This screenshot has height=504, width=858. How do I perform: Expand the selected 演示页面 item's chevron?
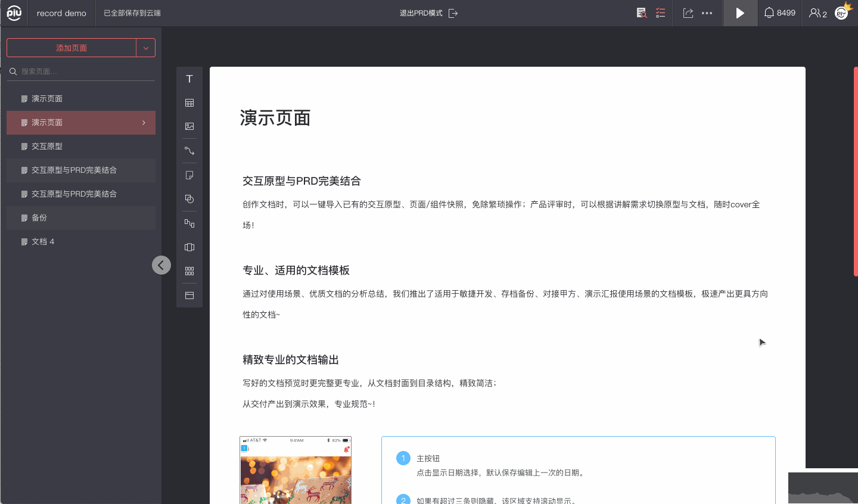[143, 123]
